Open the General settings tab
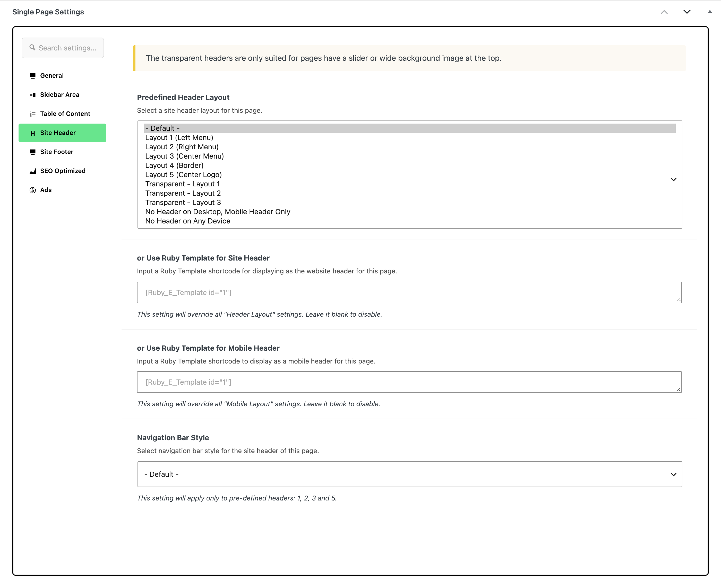The width and height of the screenshot is (721, 588). (x=62, y=75)
